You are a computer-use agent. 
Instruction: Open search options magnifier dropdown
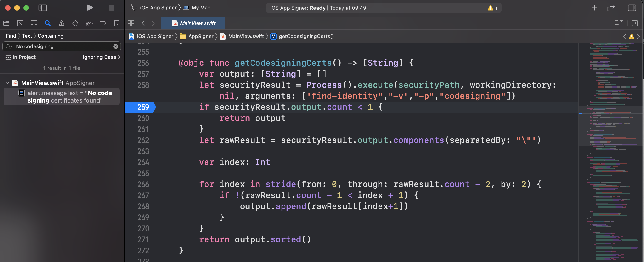click(x=9, y=46)
